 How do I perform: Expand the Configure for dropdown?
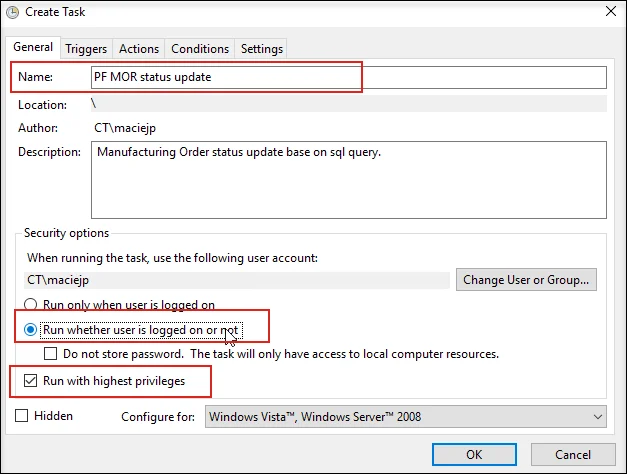pyautogui.click(x=405, y=416)
